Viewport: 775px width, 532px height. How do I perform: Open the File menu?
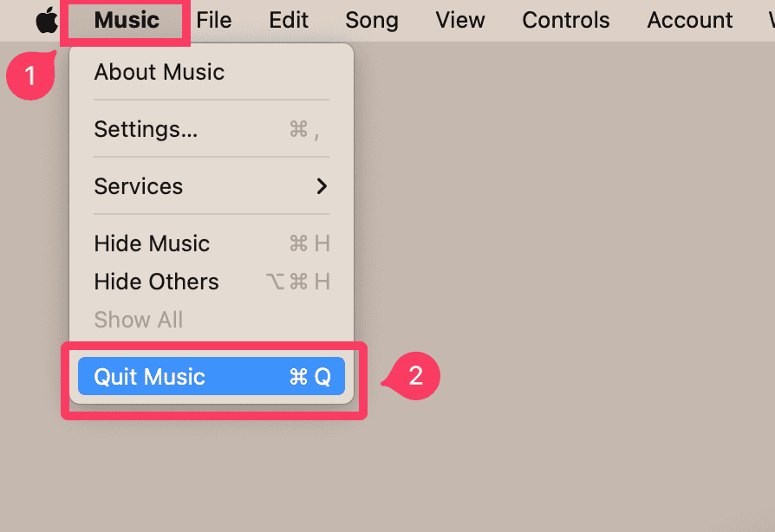click(x=214, y=20)
